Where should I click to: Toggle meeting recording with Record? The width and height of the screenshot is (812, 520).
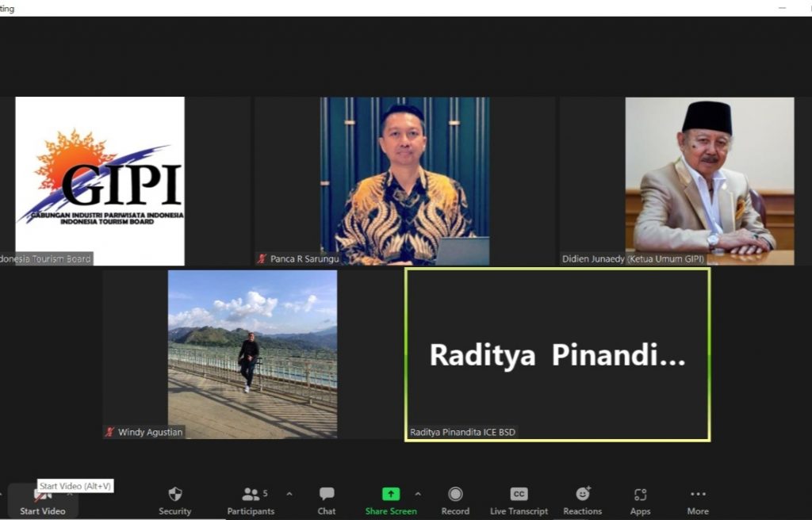[455, 500]
